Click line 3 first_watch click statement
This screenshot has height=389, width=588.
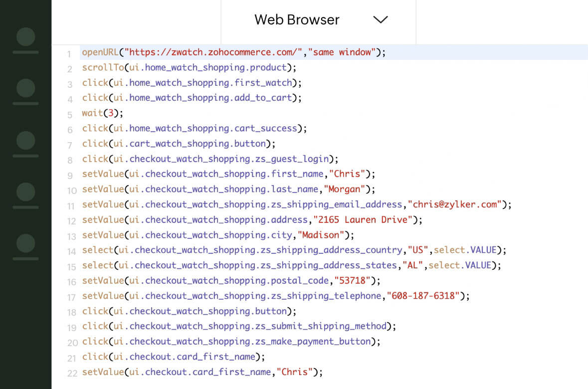(192, 82)
